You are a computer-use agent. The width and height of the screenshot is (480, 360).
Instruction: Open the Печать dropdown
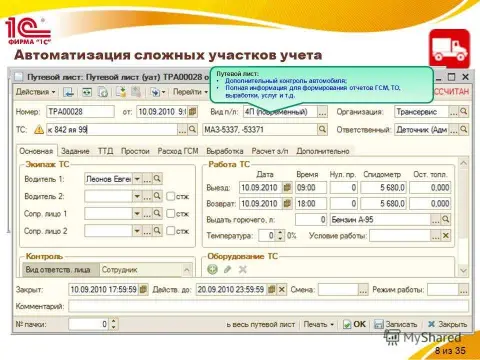(x=318, y=324)
